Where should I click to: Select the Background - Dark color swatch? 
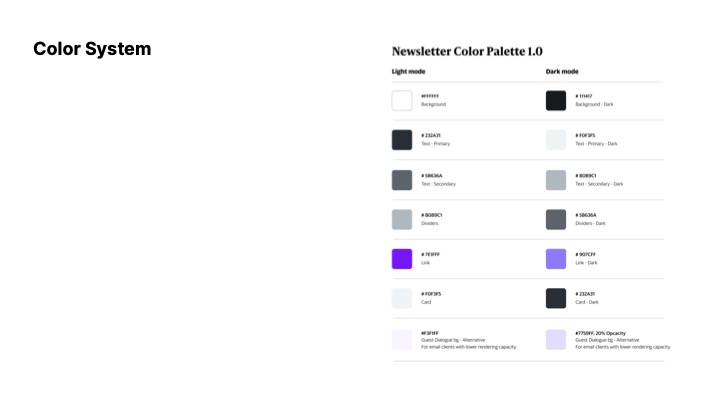tap(556, 101)
